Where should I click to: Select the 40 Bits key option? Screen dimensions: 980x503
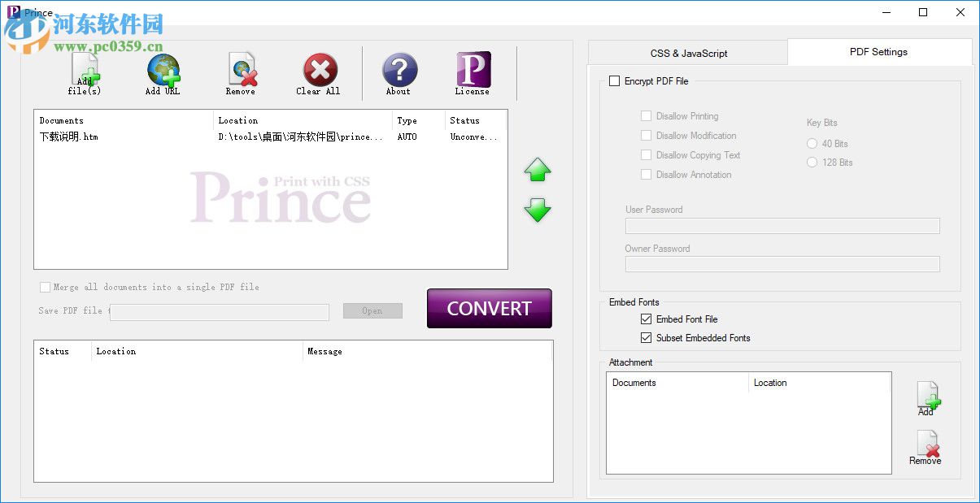pyautogui.click(x=812, y=144)
